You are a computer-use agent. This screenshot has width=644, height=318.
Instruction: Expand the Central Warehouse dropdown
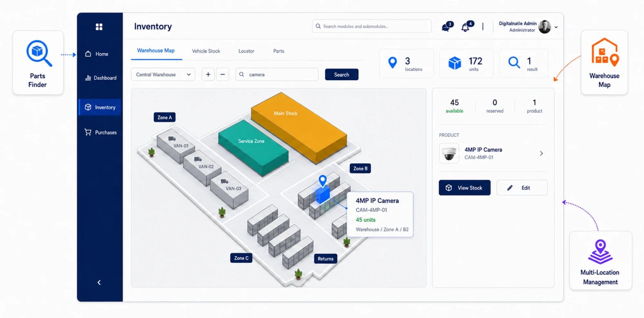coord(163,74)
